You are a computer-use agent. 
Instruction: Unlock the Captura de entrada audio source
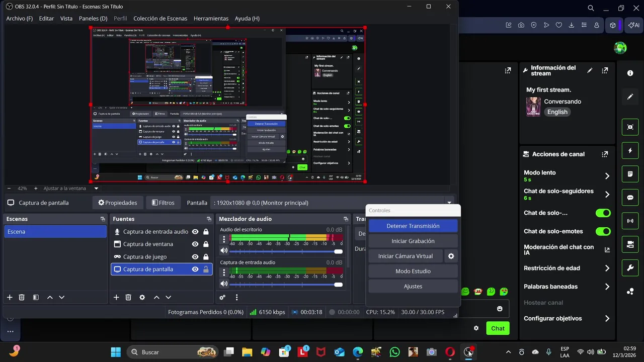pos(206,232)
